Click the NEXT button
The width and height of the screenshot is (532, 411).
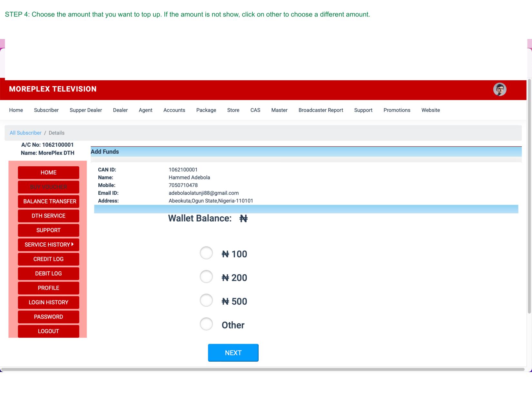click(233, 353)
